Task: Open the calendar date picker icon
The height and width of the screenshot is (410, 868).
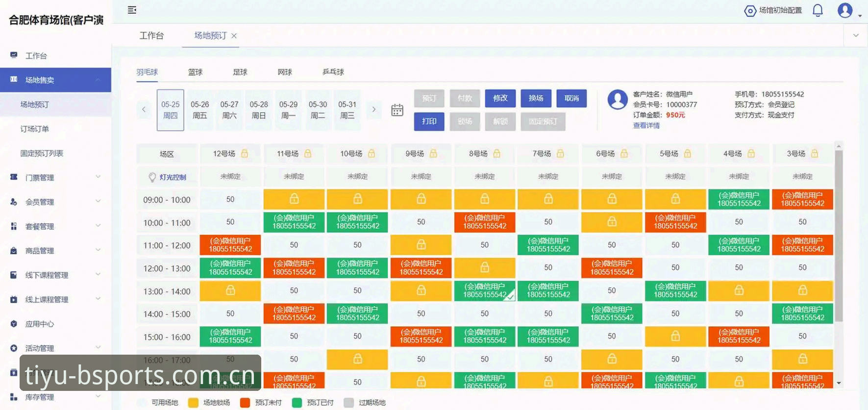Action: point(397,110)
